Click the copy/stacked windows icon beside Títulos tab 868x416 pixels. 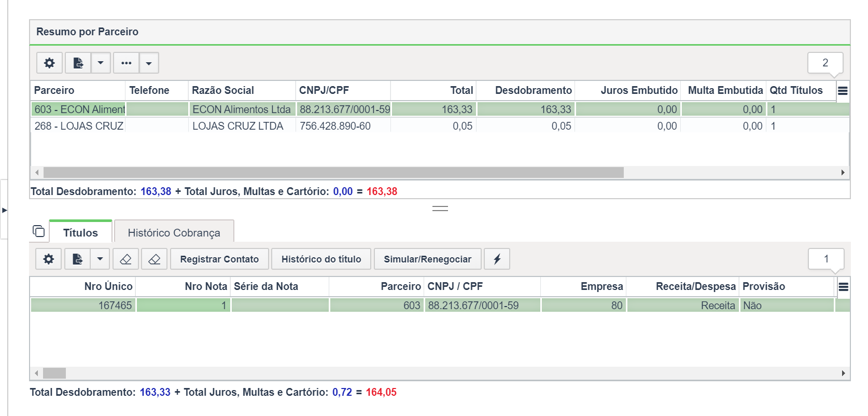pyautogui.click(x=39, y=231)
